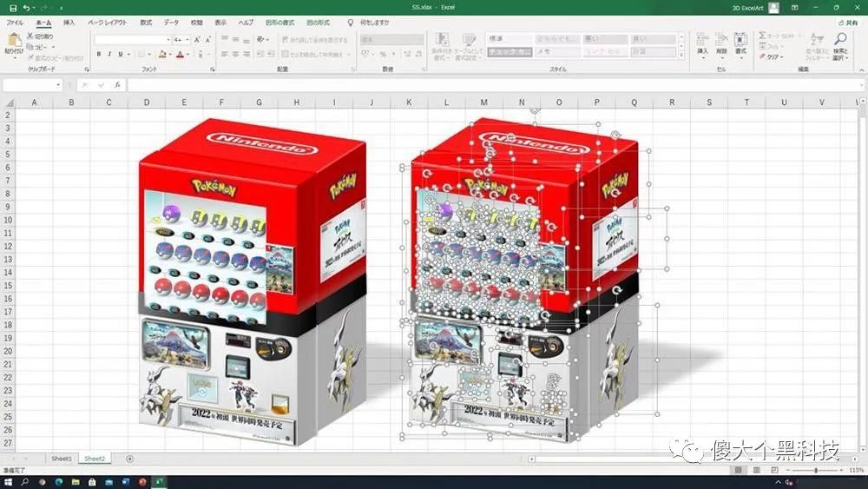Select row header 10
The width and height of the screenshot is (868, 489).
pos(8,220)
